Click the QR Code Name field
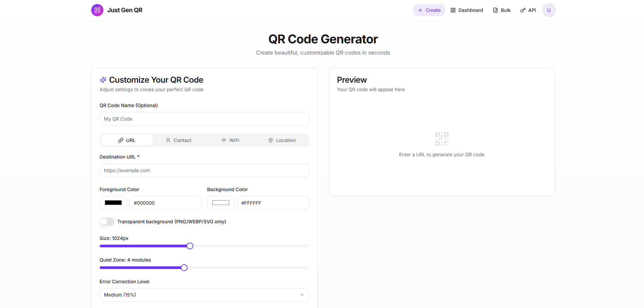 (x=204, y=119)
